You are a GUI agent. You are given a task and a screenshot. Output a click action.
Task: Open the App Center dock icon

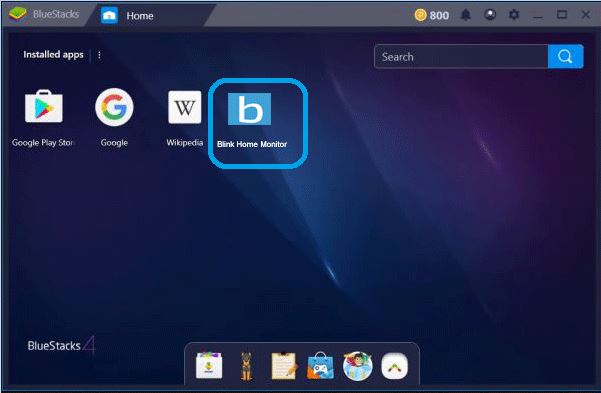[x=209, y=366]
